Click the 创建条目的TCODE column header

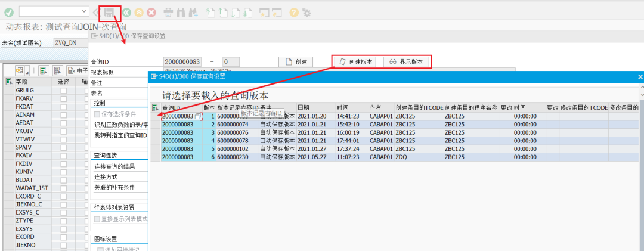[419, 108]
